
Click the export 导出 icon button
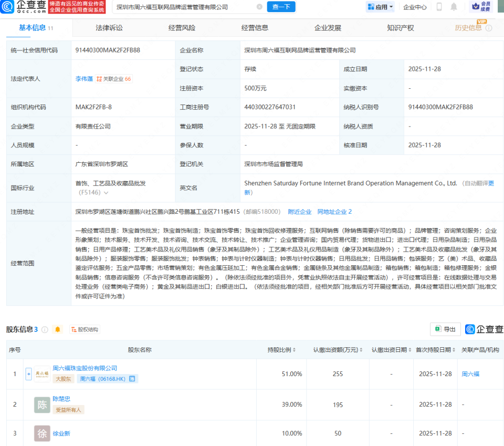pos(445,329)
